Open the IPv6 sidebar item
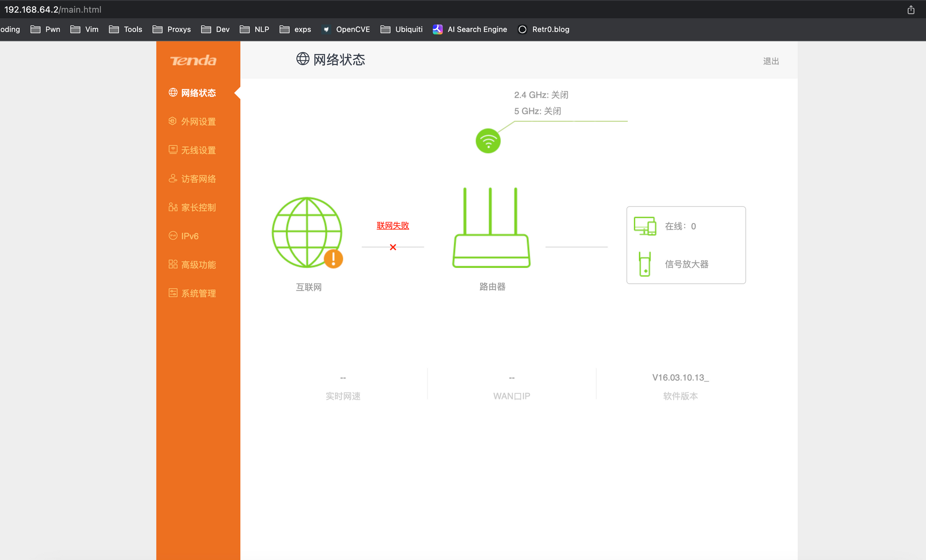926x560 pixels. 189,236
